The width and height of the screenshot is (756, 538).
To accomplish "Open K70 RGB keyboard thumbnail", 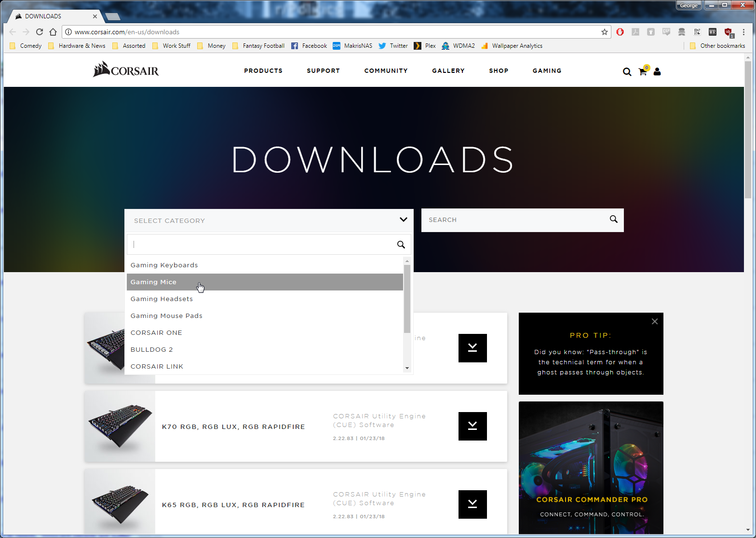I will coord(120,426).
